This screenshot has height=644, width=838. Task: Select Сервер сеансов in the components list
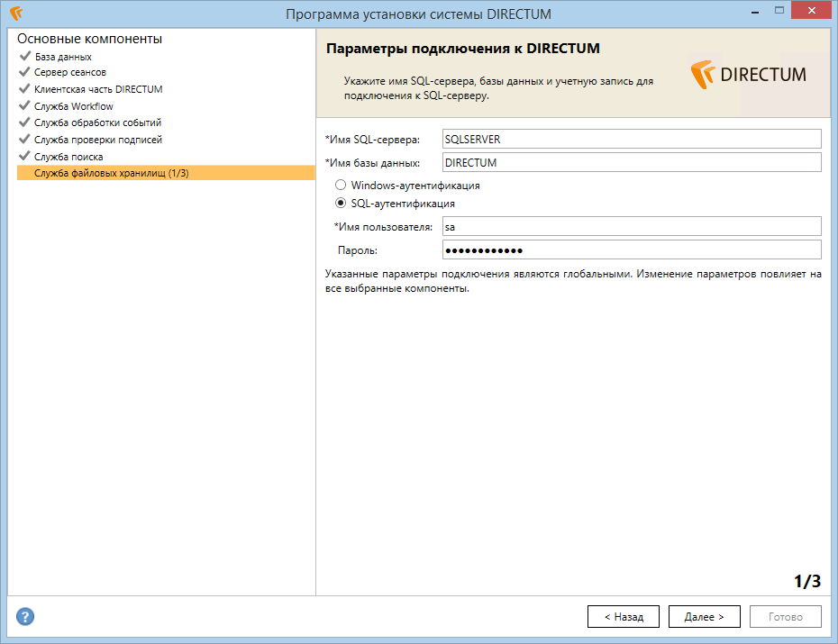click(x=70, y=72)
